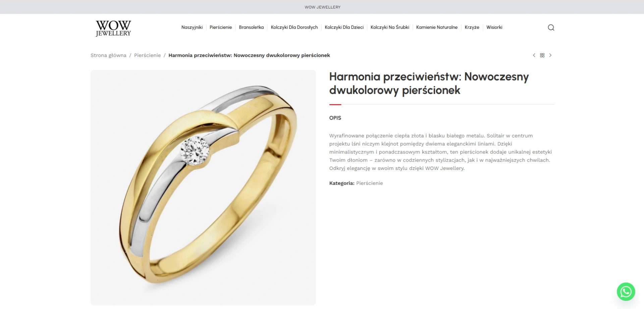
Task: Click the WOW Jewellery logo
Action: [113, 28]
